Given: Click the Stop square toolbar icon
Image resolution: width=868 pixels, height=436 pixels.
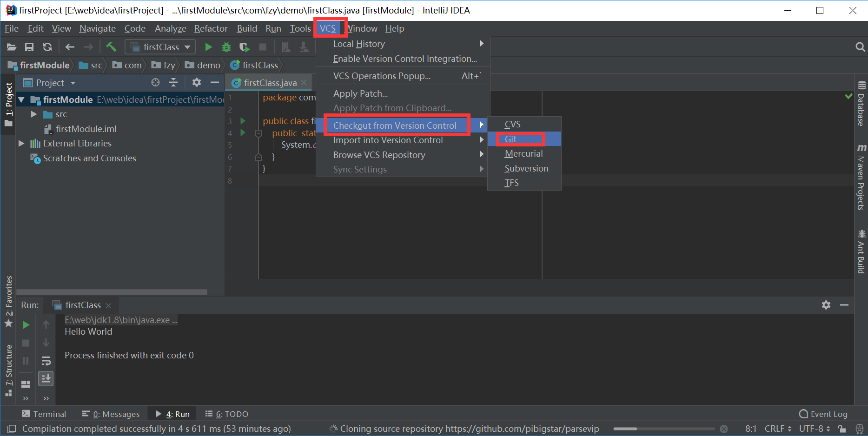Looking at the screenshot, I should [x=263, y=47].
